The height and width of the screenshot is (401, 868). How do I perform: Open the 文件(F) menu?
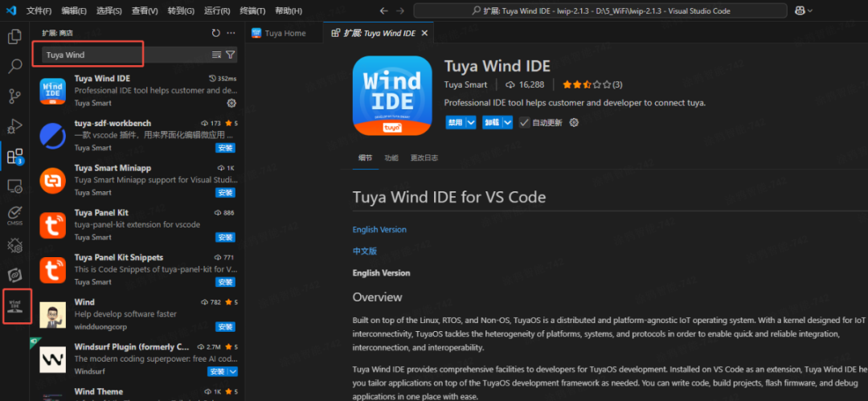pos(39,10)
